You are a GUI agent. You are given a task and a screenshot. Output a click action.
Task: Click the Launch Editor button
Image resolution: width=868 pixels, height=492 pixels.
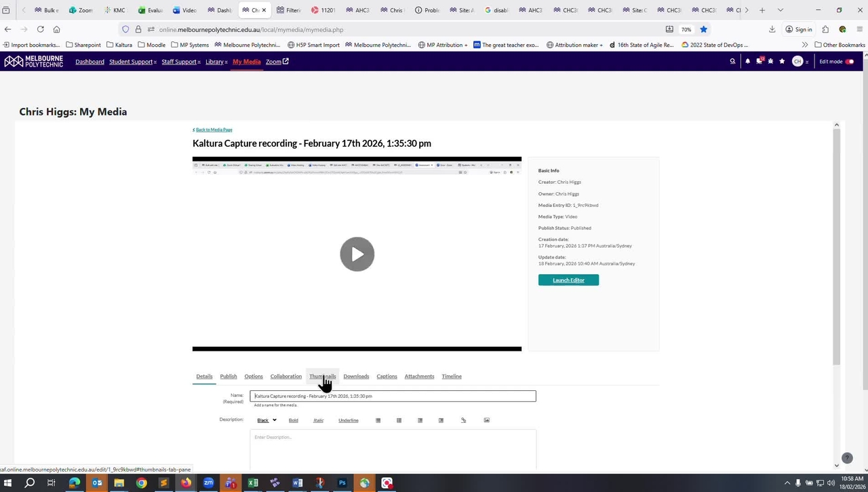click(x=568, y=280)
